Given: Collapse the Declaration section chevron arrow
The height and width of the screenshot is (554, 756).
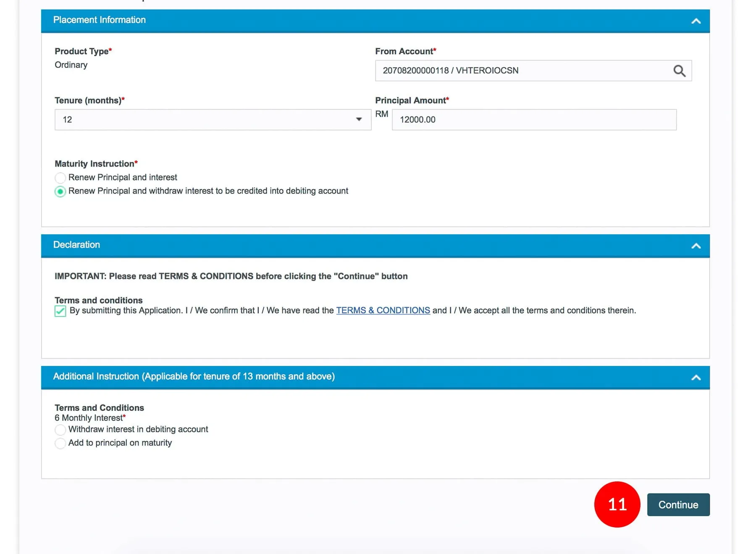Looking at the screenshot, I should tap(696, 246).
